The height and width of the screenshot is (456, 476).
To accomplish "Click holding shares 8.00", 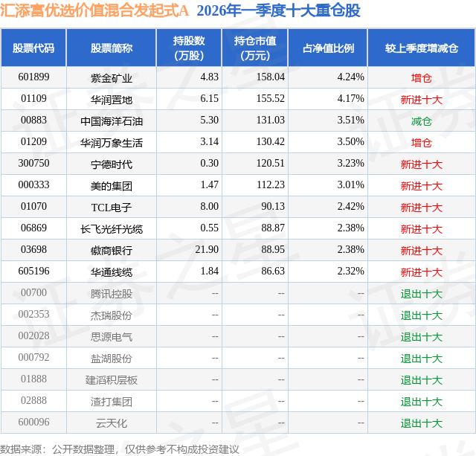I will (209, 207).
